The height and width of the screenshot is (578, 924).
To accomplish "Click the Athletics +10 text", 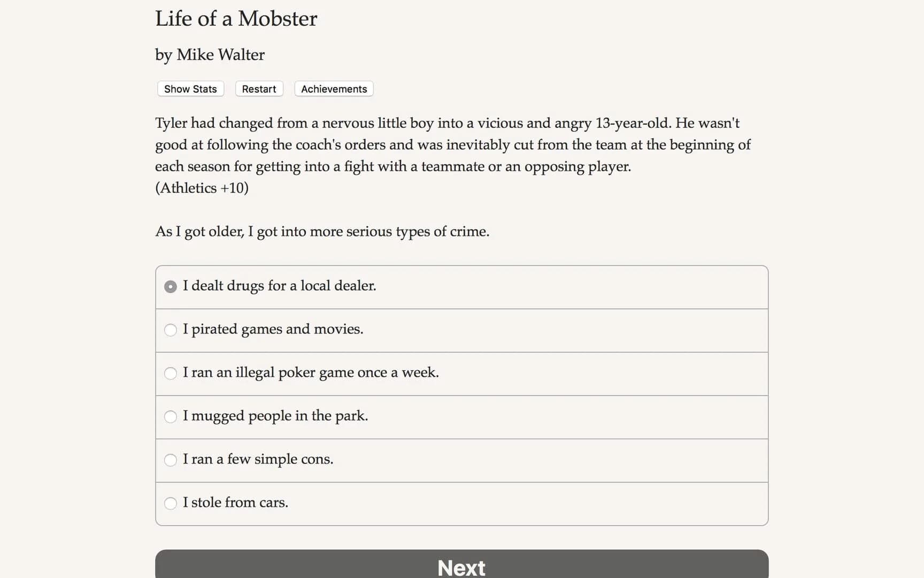I will pyautogui.click(x=202, y=188).
